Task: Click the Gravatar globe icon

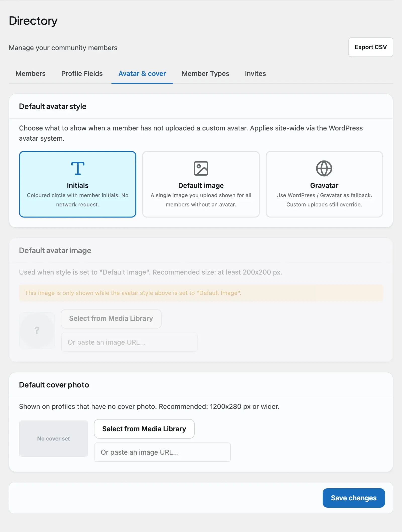Action: coord(324,168)
